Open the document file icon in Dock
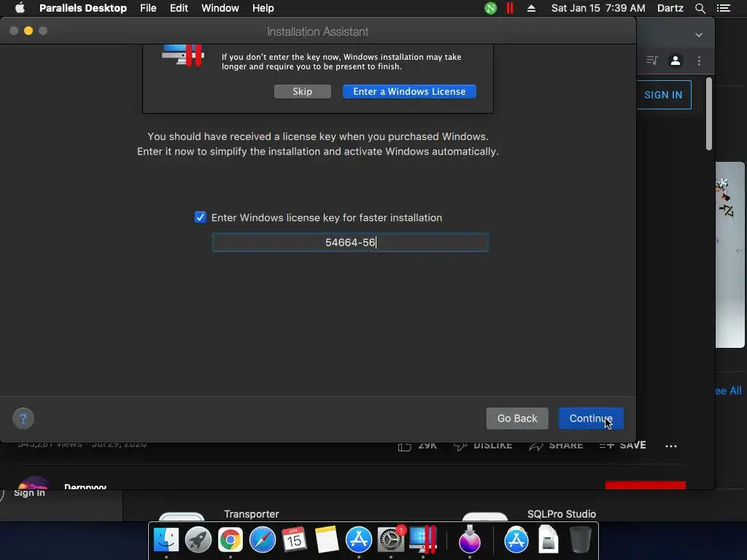Screen dimensions: 747x560 pos(549,540)
